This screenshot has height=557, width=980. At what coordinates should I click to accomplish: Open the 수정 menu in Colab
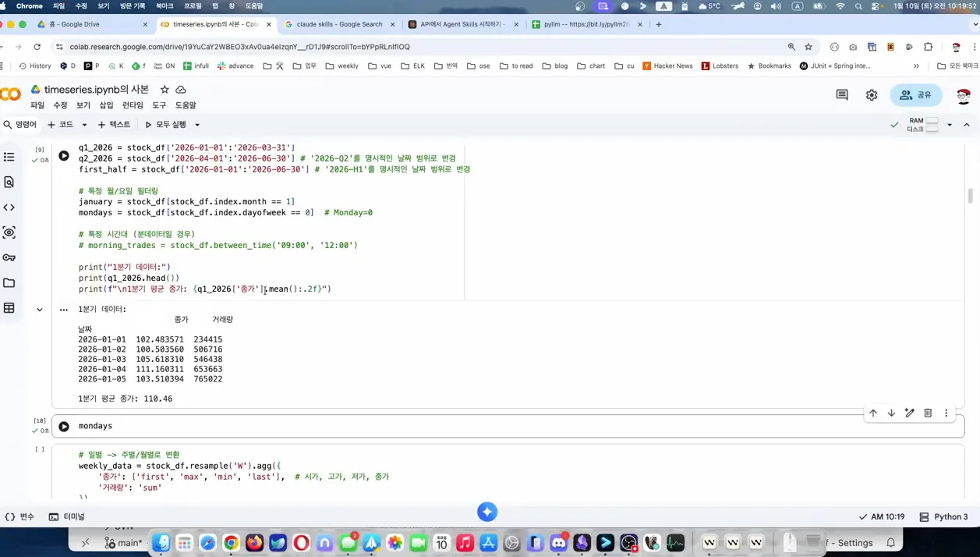click(60, 105)
